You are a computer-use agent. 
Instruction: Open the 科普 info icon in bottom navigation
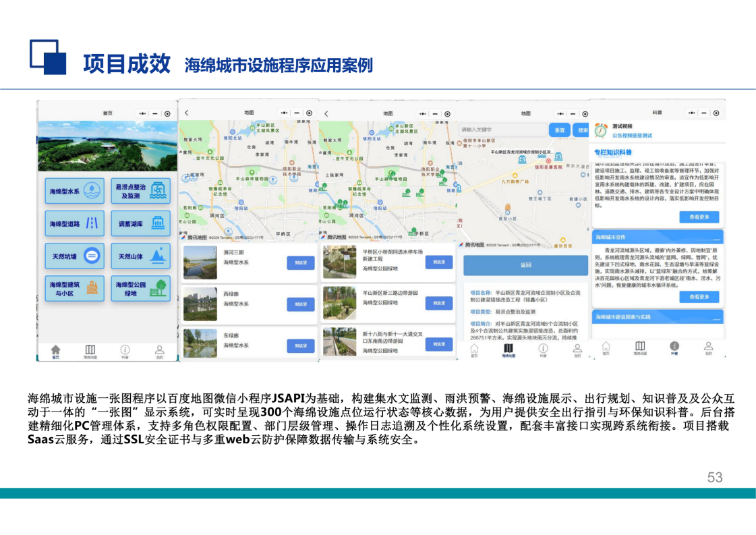pos(125,350)
